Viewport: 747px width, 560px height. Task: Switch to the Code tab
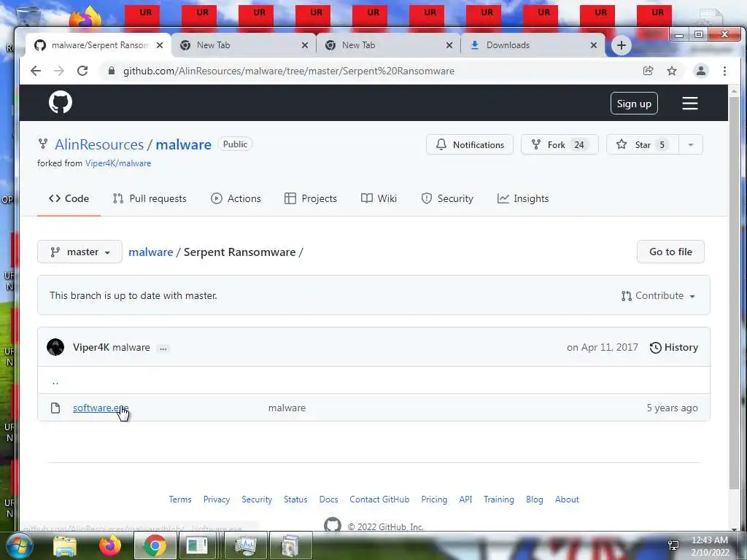pos(69,198)
